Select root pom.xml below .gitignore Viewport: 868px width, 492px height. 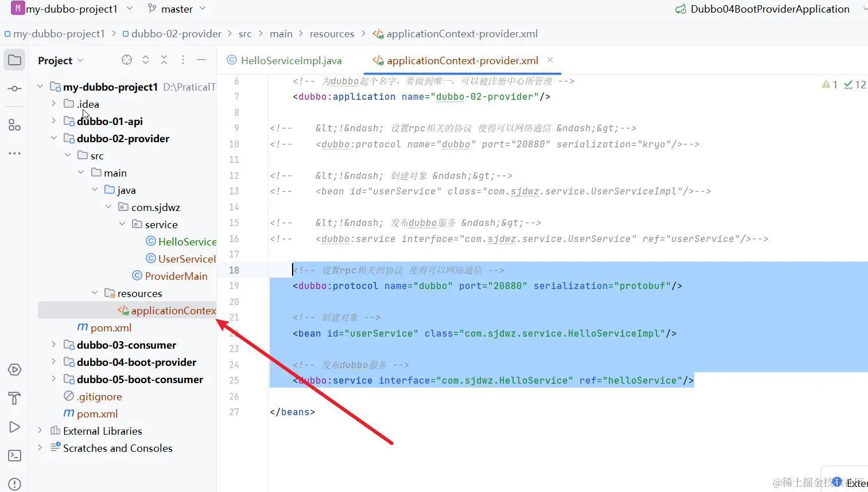91,413
